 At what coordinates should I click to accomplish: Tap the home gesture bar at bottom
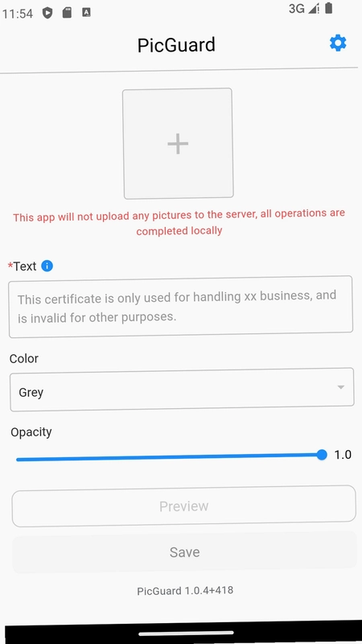tap(186, 634)
